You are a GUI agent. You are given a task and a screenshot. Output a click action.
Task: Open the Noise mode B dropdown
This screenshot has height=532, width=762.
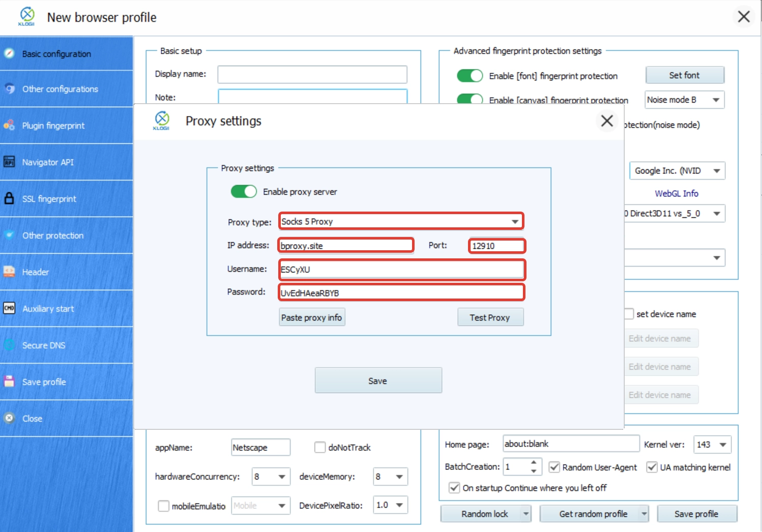tap(716, 100)
